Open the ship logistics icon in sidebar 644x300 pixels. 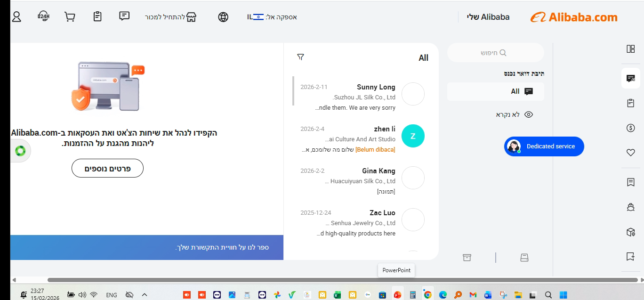tap(631, 207)
